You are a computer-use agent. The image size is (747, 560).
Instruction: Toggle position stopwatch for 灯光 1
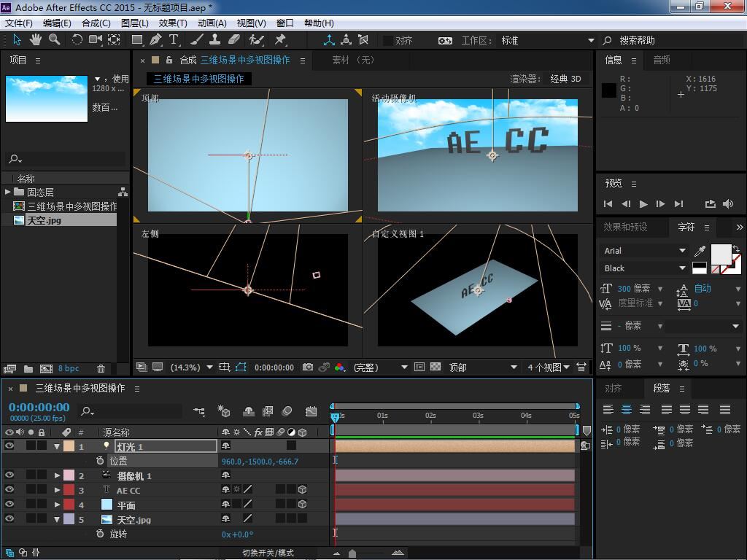coord(99,461)
